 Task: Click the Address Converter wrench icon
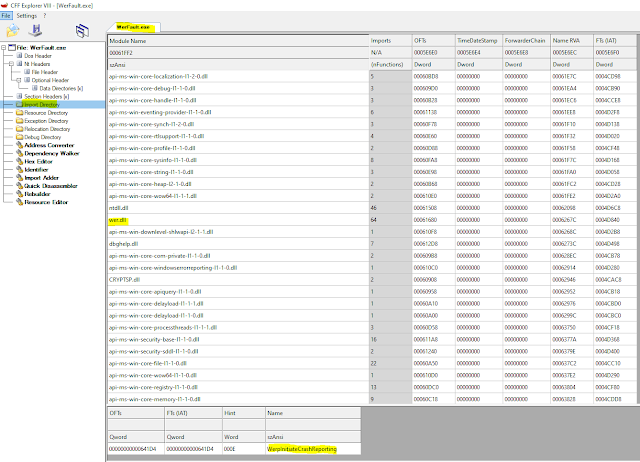tap(19, 145)
